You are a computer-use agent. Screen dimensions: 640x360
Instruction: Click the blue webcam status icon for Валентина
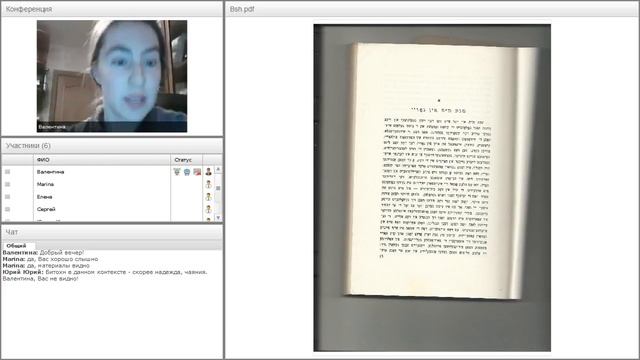tap(187, 172)
